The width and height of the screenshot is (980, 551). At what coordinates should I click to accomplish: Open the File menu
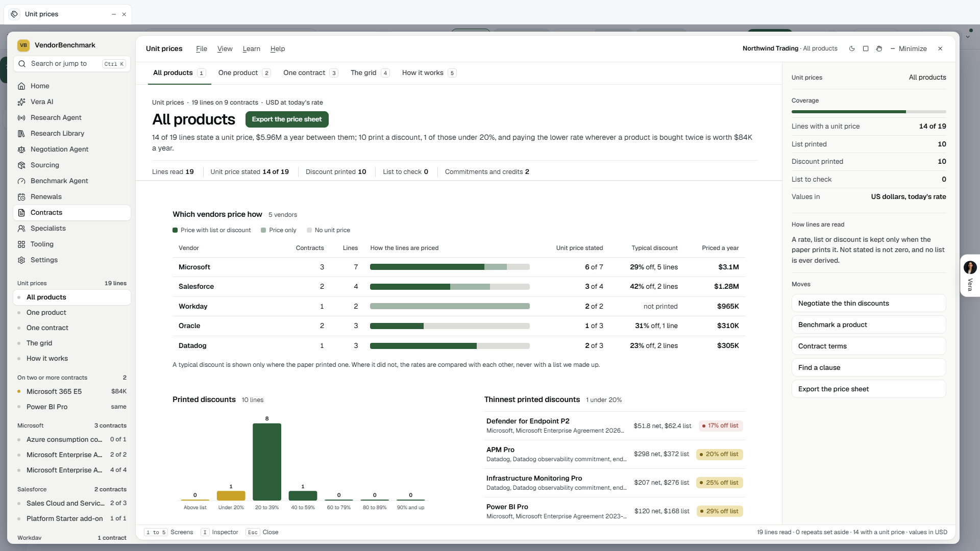coord(202,49)
